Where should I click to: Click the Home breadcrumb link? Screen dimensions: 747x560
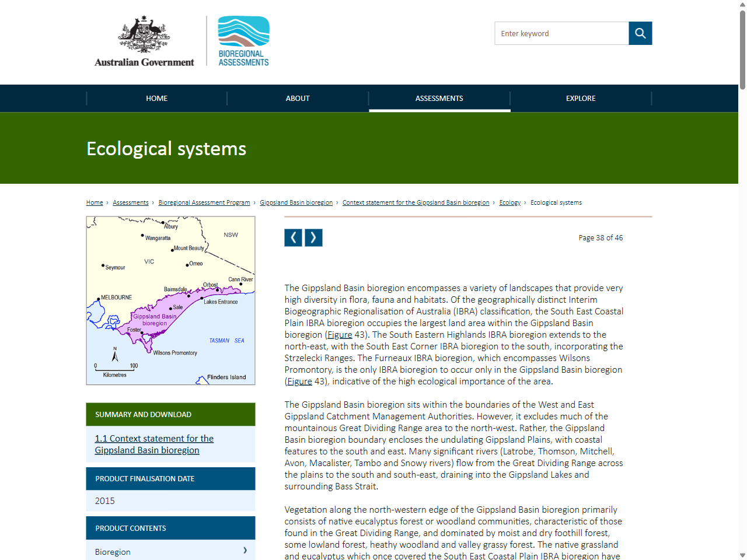[94, 202]
